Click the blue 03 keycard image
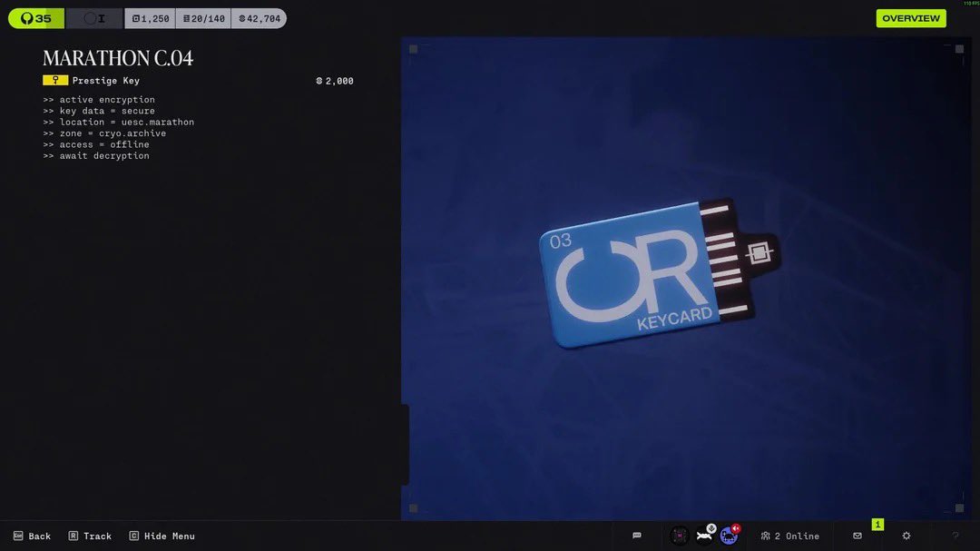Screen dimensions: 980x551 pos(659,272)
